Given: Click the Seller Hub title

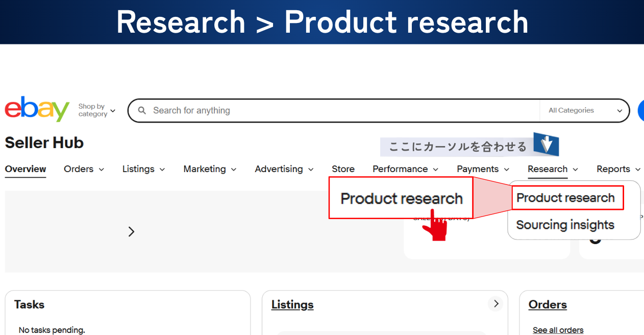Looking at the screenshot, I should 44,143.
